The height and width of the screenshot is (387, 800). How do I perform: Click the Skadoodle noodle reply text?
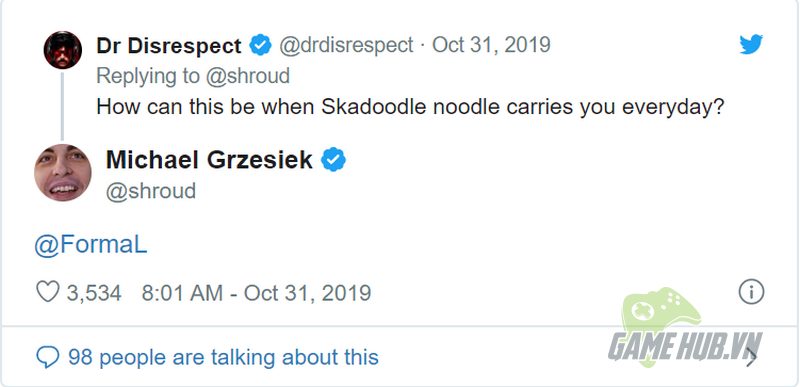point(410,108)
